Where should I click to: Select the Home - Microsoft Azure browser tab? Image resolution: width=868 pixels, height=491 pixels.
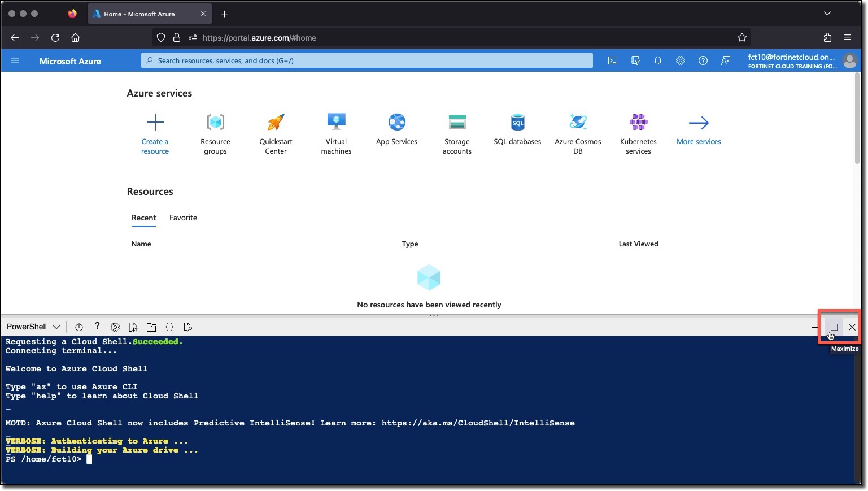[150, 14]
